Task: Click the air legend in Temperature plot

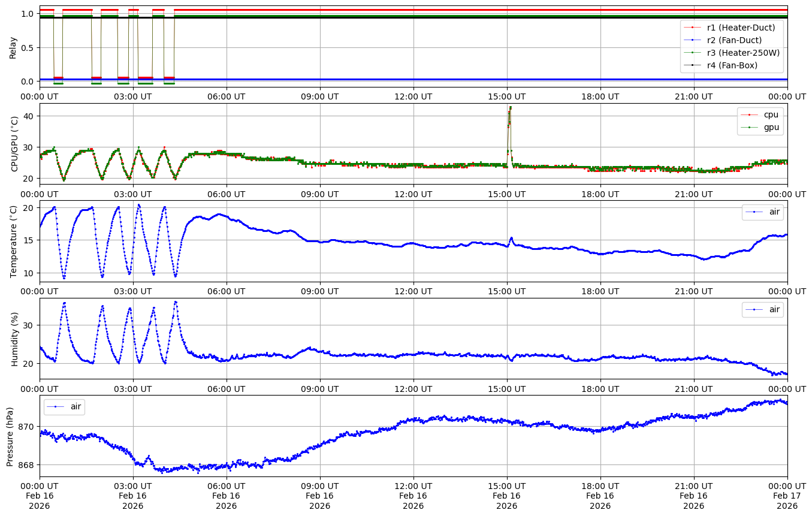Action: pyautogui.click(x=770, y=212)
